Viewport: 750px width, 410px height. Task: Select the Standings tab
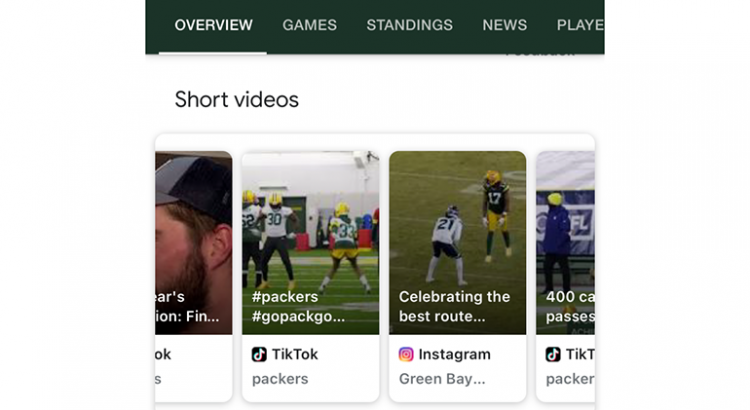(409, 25)
